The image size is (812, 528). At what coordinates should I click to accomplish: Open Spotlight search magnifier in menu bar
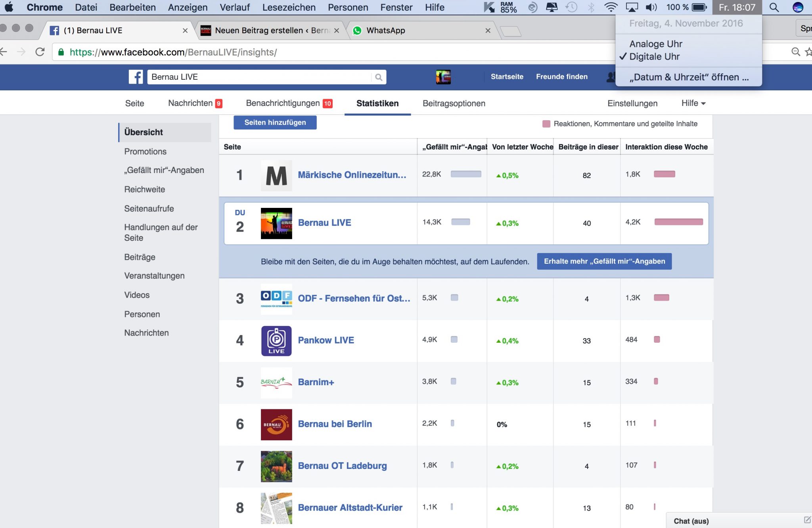click(774, 7)
